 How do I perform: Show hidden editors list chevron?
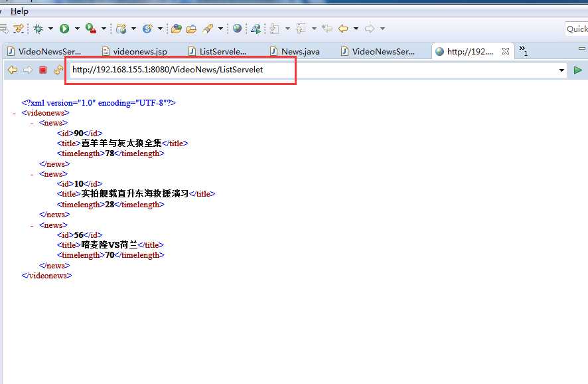(523, 50)
